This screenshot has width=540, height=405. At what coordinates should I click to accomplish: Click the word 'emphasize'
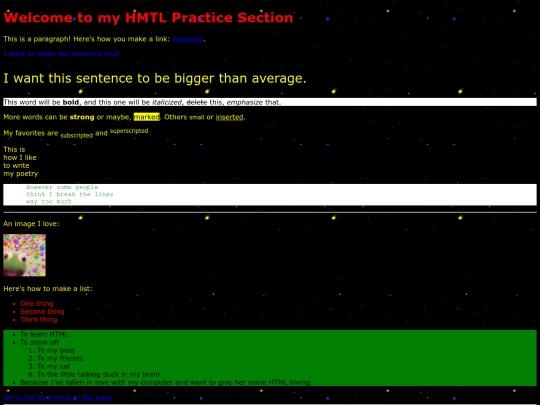click(x=245, y=102)
